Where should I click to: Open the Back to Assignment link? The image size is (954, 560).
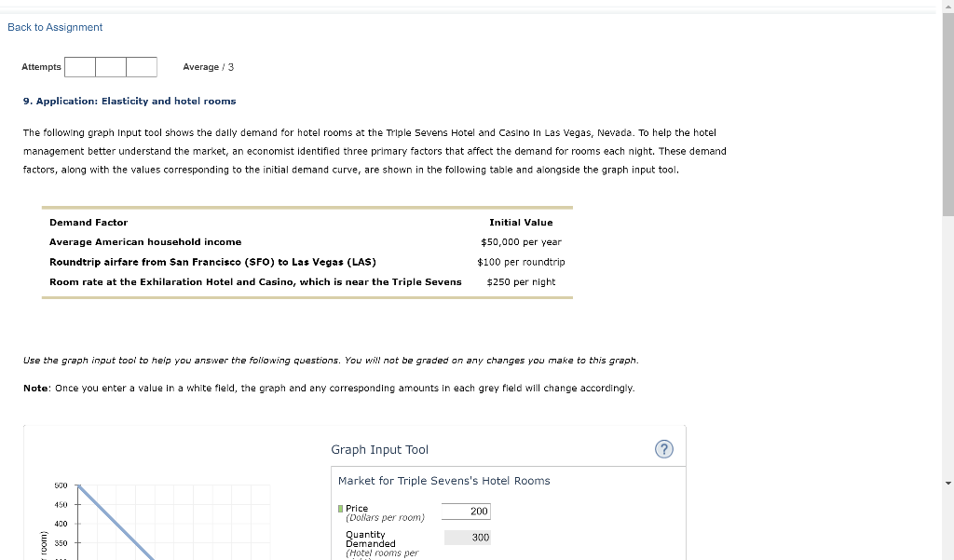point(54,28)
